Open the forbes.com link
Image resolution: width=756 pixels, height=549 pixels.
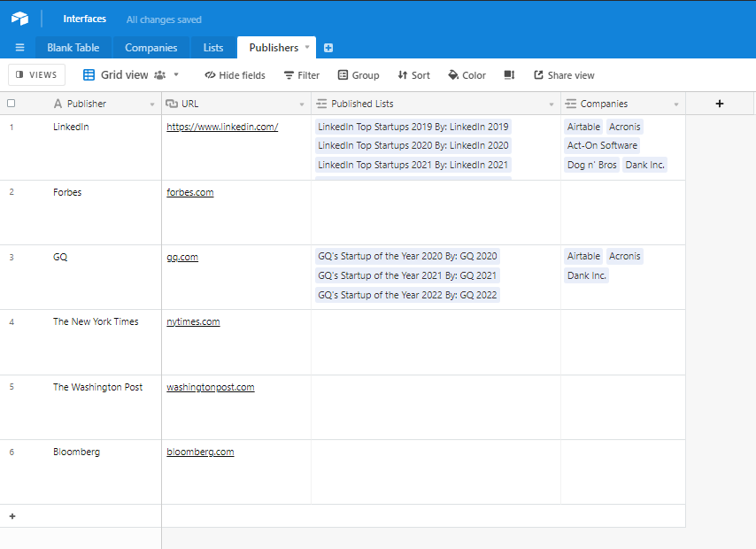tap(190, 192)
